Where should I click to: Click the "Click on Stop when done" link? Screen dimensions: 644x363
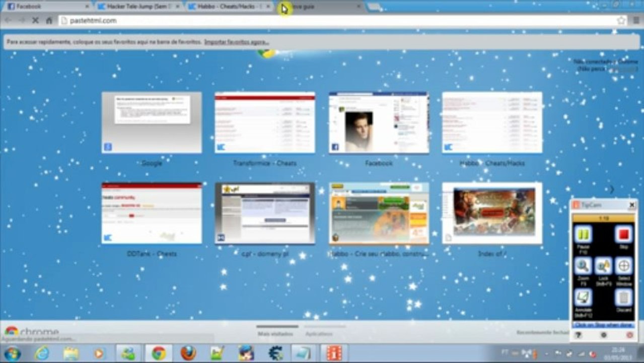tap(603, 325)
